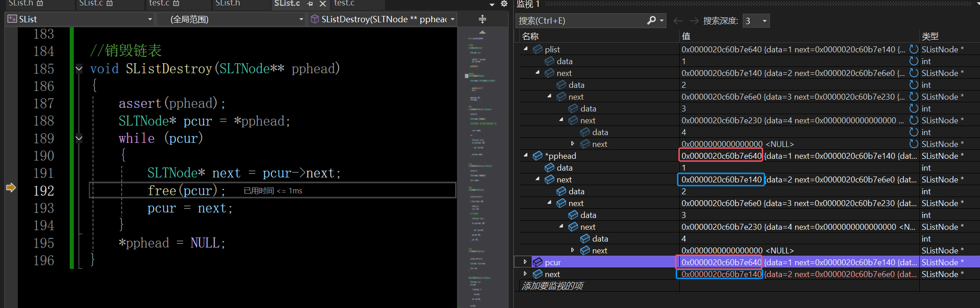Viewport: 980px width, 308px height.
Task: Split the editor window with the splitter icon
Action: (x=482, y=19)
